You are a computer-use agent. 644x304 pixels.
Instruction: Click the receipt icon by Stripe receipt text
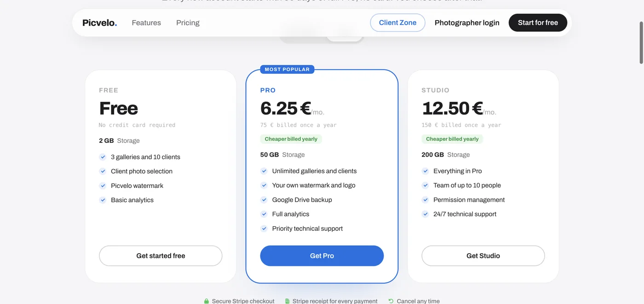click(287, 301)
